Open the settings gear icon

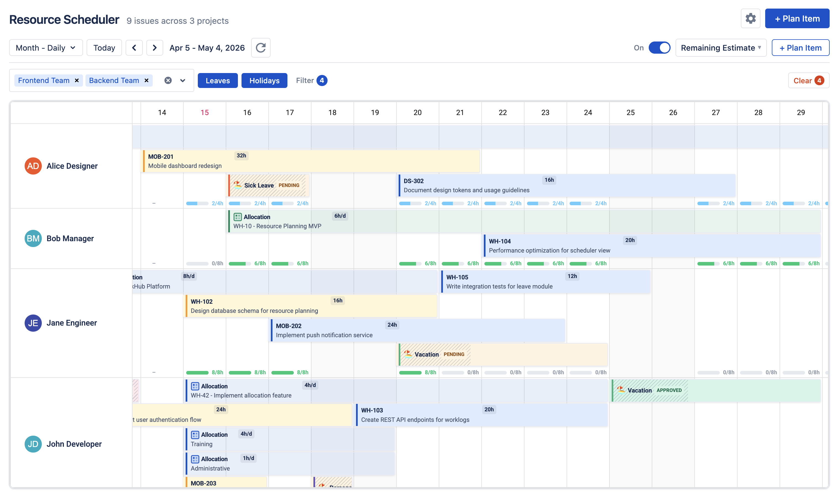coord(751,18)
